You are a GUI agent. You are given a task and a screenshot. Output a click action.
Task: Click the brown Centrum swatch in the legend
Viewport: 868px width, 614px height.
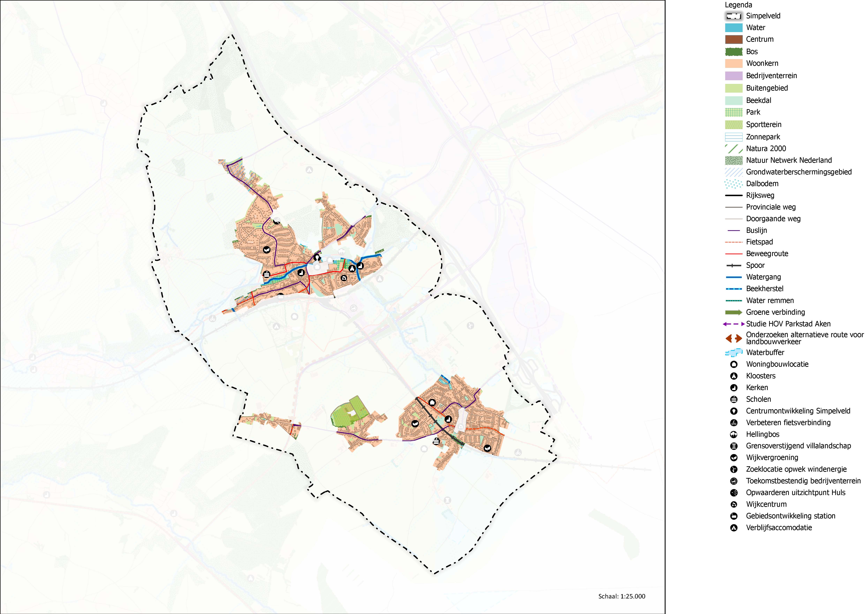click(x=734, y=39)
